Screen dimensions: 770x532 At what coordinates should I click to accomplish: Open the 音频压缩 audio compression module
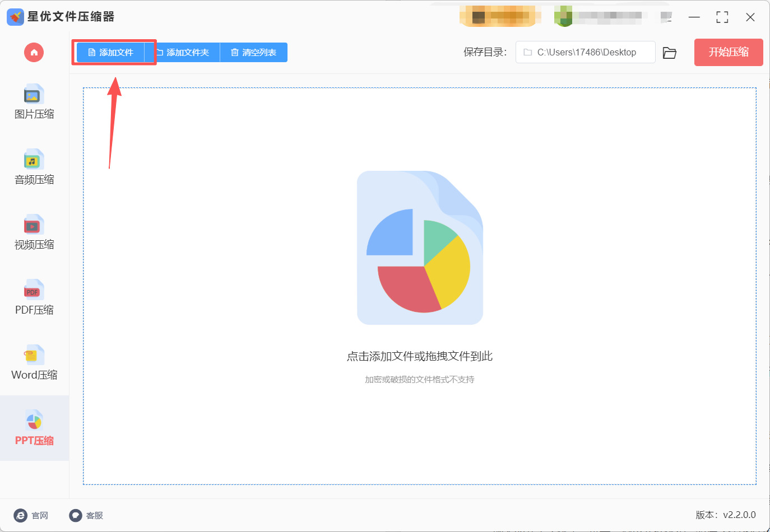tap(34, 167)
